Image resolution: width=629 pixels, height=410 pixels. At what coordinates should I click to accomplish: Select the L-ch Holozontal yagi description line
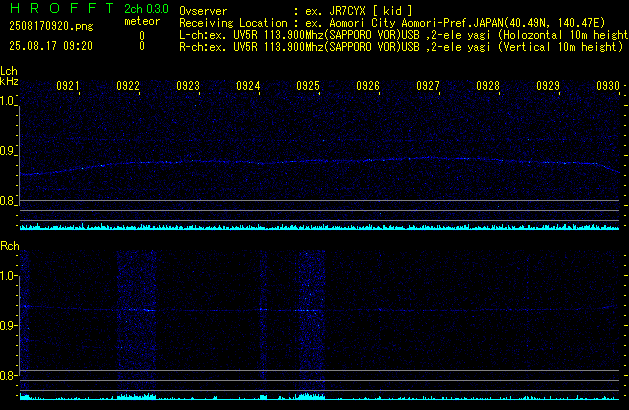[x=404, y=35]
